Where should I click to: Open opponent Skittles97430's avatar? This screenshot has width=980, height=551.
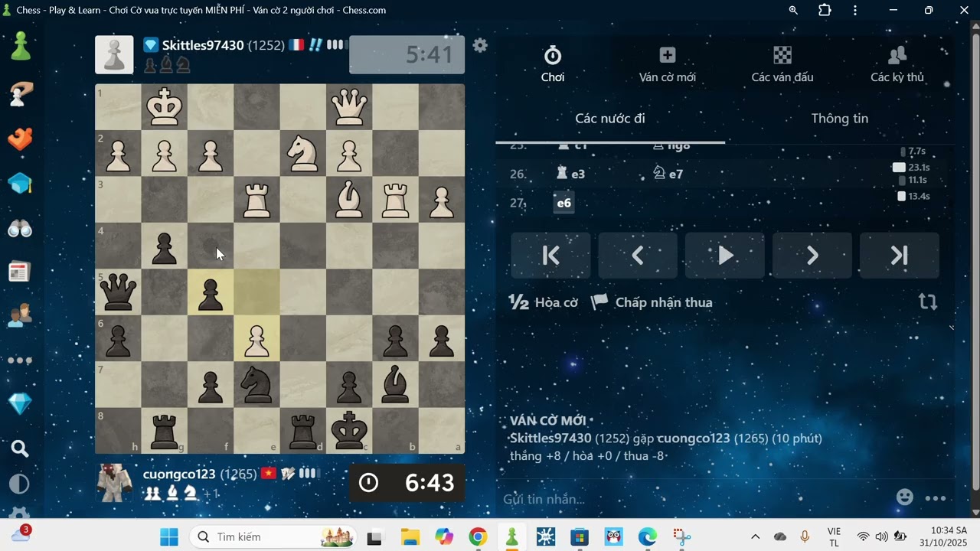[114, 54]
